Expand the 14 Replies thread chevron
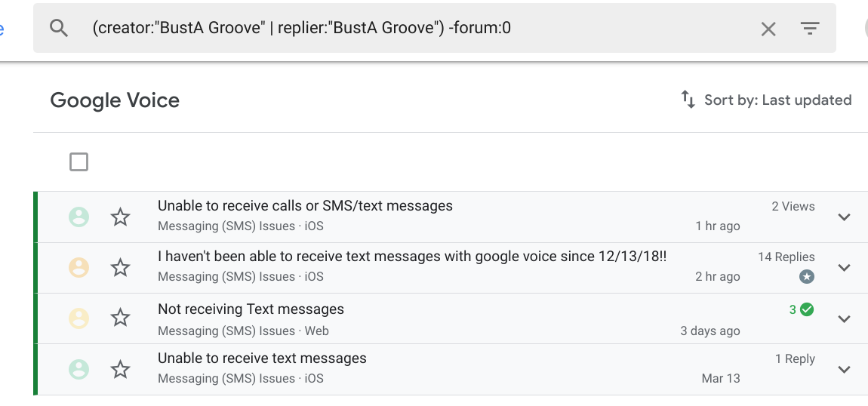 pos(844,268)
